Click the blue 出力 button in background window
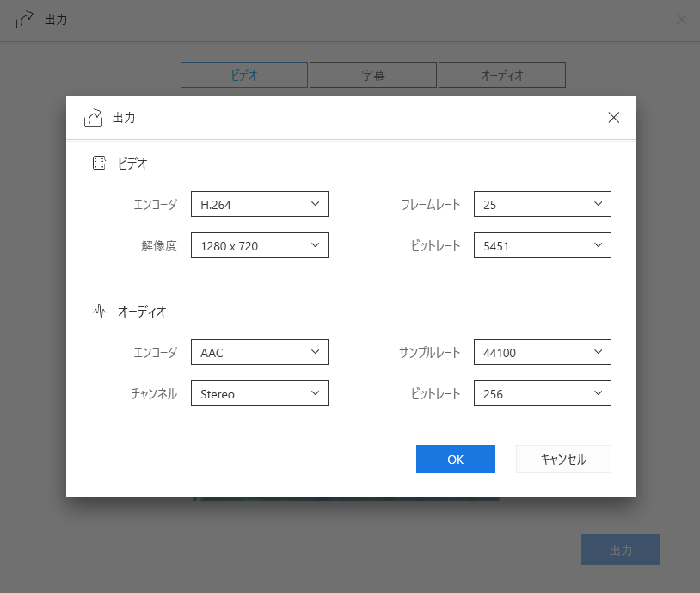This screenshot has height=593, width=700. click(x=621, y=550)
